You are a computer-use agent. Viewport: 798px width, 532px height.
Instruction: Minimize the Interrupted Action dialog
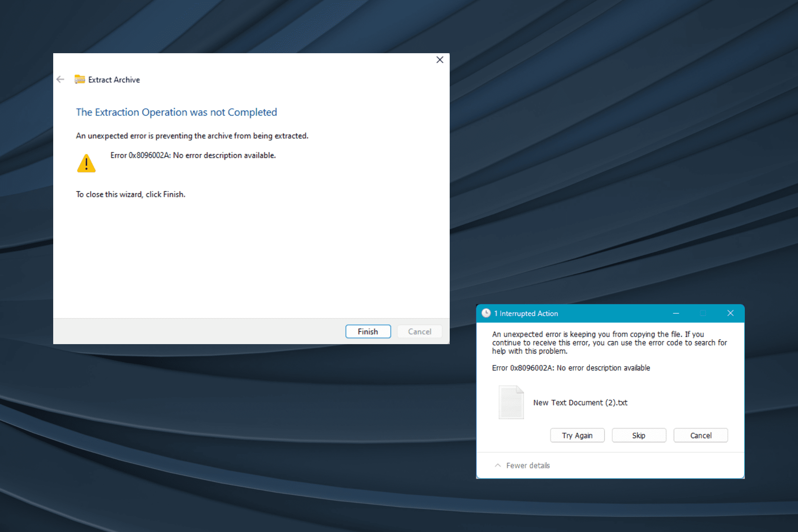676,313
